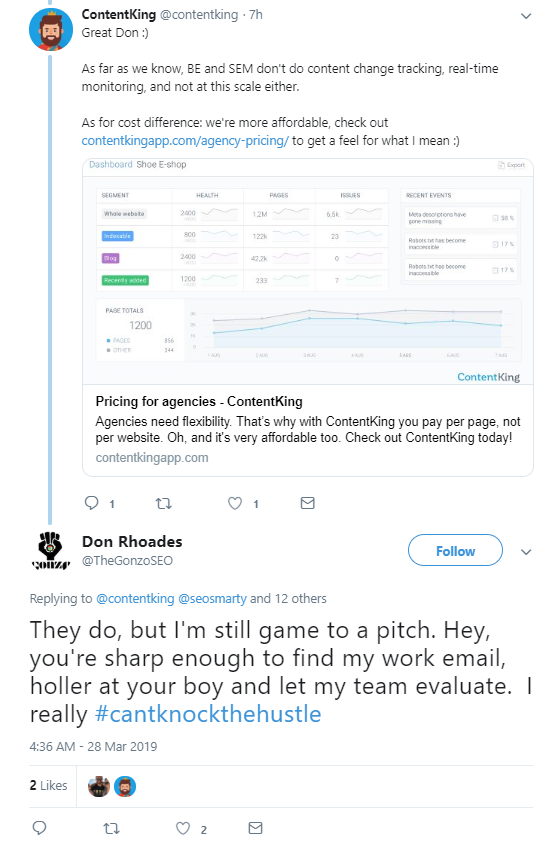
Task: Open the #cantknocktheglow hashtag #cantknockthehustle
Action: [x=208, y=714]
